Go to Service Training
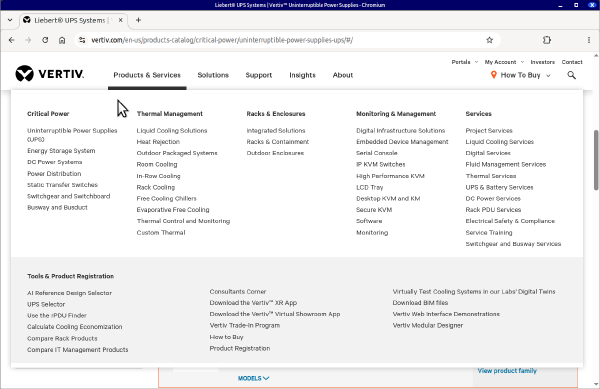This screenshot has width=600, height=389. tap(489, 233)
